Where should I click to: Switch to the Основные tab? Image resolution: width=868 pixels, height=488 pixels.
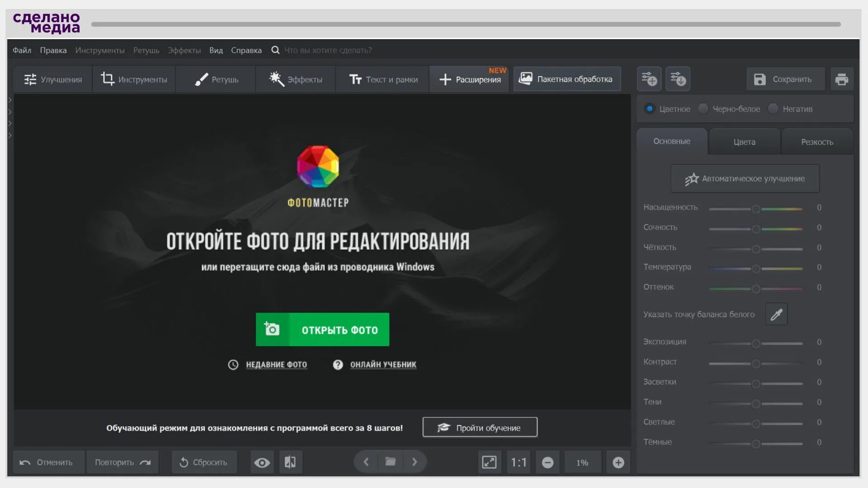(x=672, y=141)
